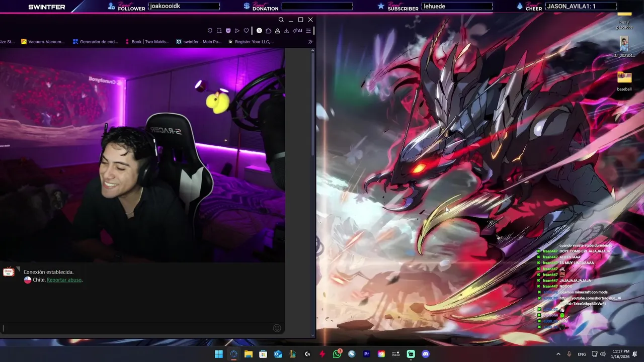
Task: Open the baseball desktop folder
Action: pos(624,81)
